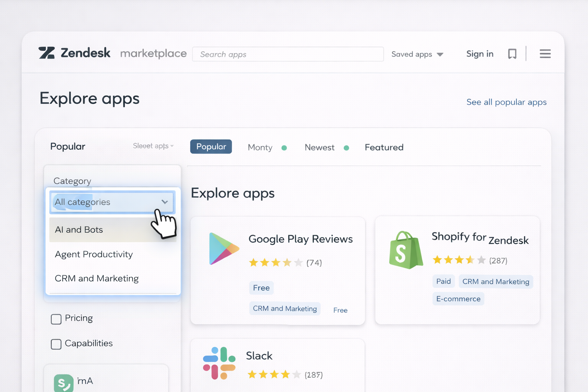Collapse the All categories combo box
Viewport: 588px width, 392px height.
click(x=112, y=202)
